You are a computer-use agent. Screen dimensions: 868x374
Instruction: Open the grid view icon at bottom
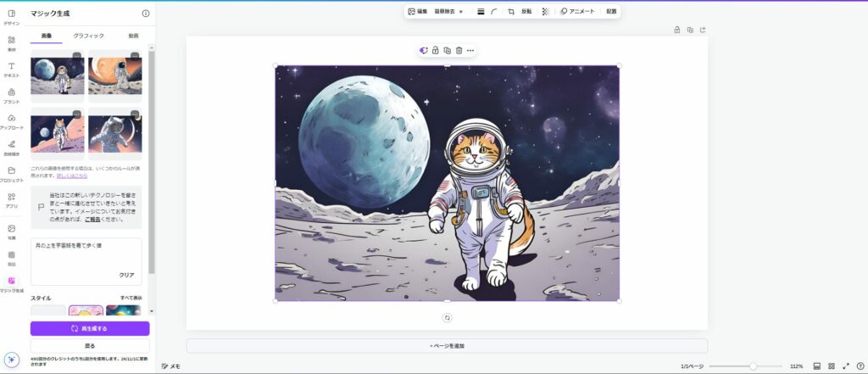pos(832,366)
